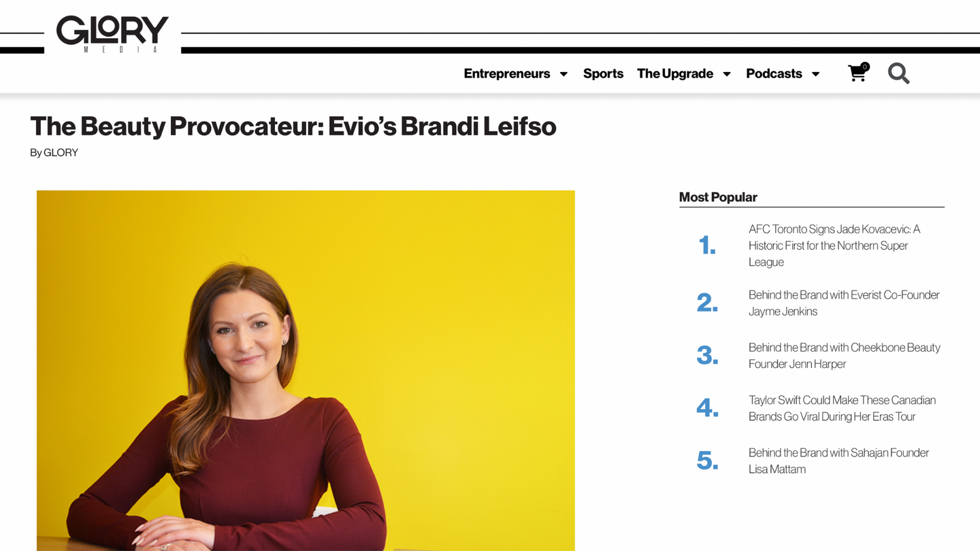This screenshot has width=980, height=551.
Task: Click the Brandi Leifso featured photo
Action: coord(306,370)
